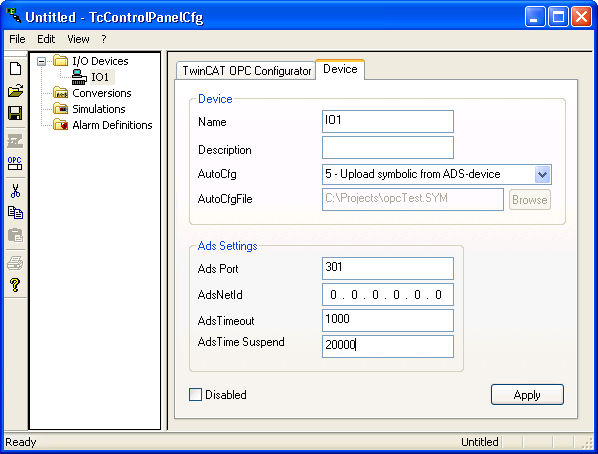The image size is (598, 454).
Task: Click the IO1 device computer icon
Action: [x=79, y=77]
